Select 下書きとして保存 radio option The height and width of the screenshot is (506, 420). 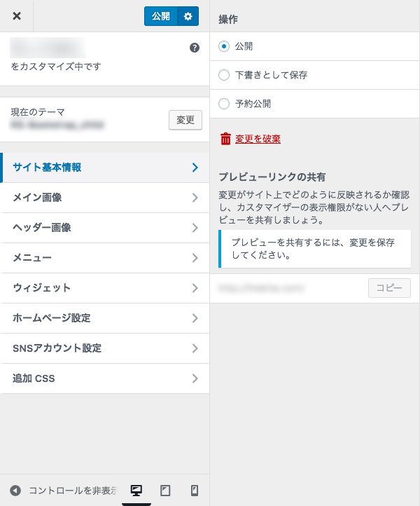[x=224, y=75]
